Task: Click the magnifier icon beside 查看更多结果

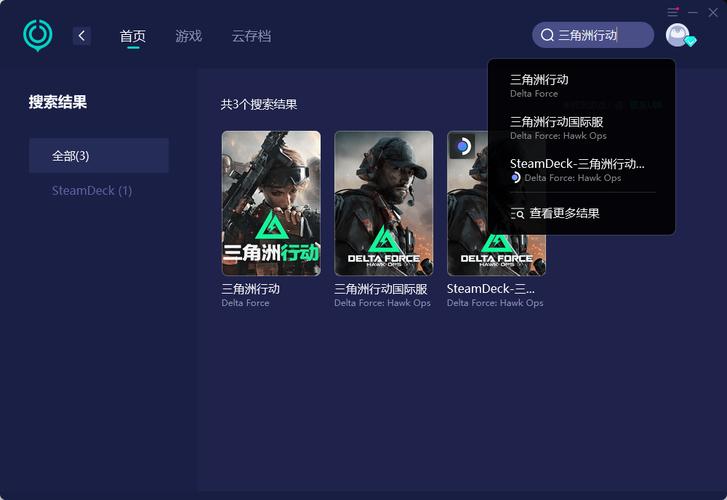Action: tap(517, 213)
